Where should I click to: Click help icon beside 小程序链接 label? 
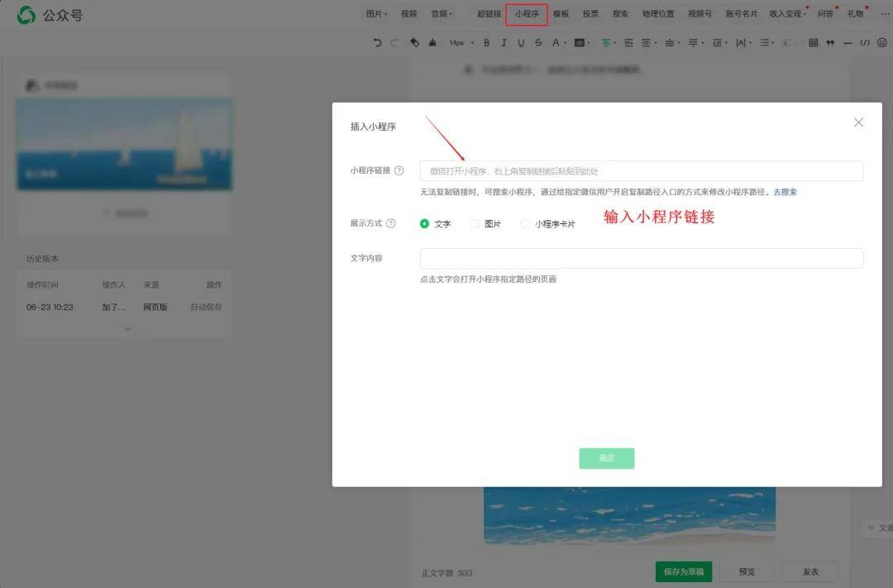(399, 170)
